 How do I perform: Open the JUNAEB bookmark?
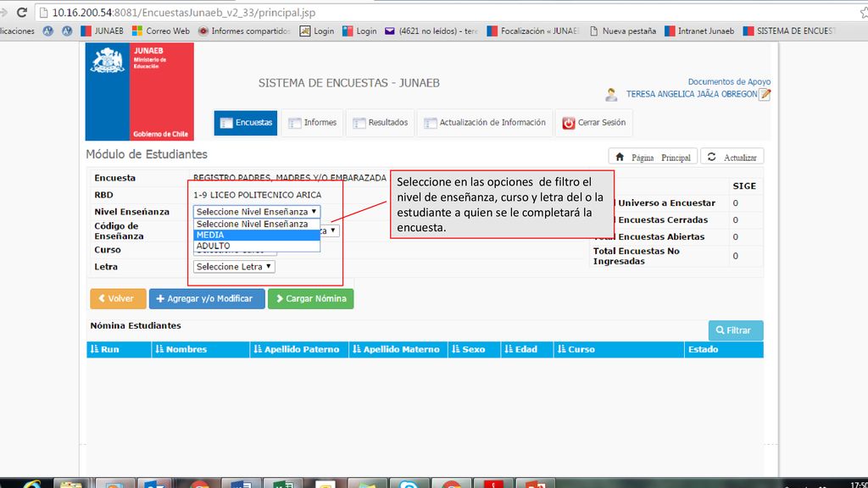pyautogui.click(x=103, y=31)
